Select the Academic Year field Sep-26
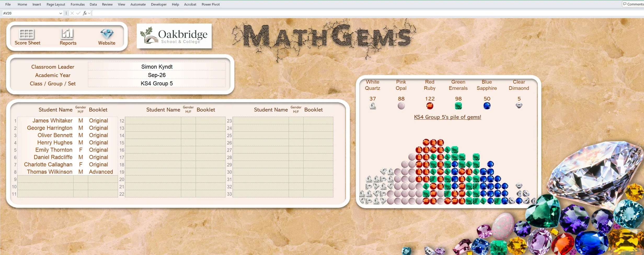This screenshot has height=255, width=644. click(x=157, y=75)
